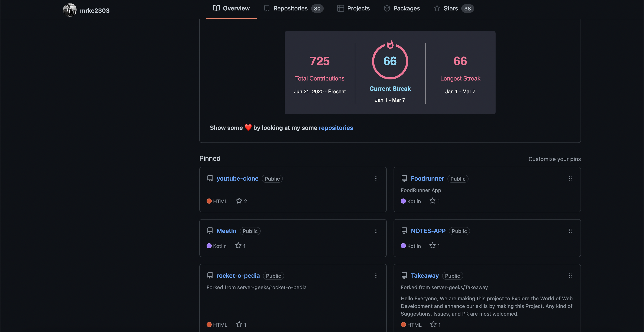Screen dimensions: 644x332
Task: Switch to the Repositories tab
Action: point(290,8)
